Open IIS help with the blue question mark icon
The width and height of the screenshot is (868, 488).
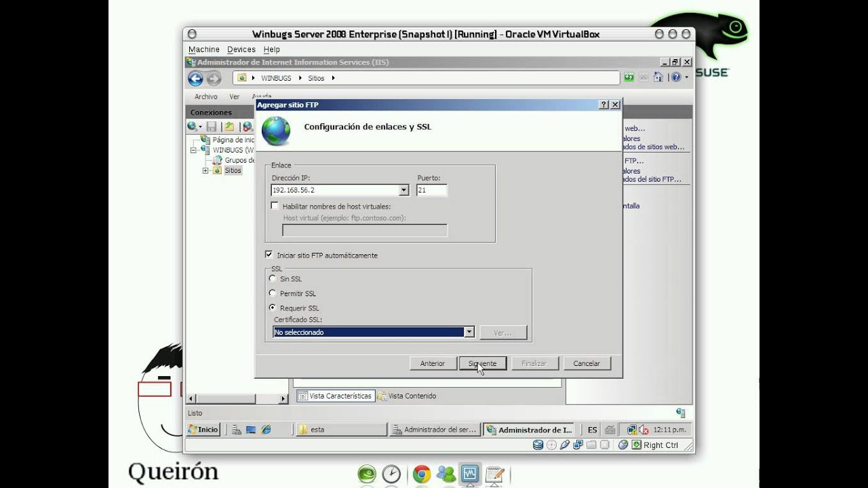[675, 77]
